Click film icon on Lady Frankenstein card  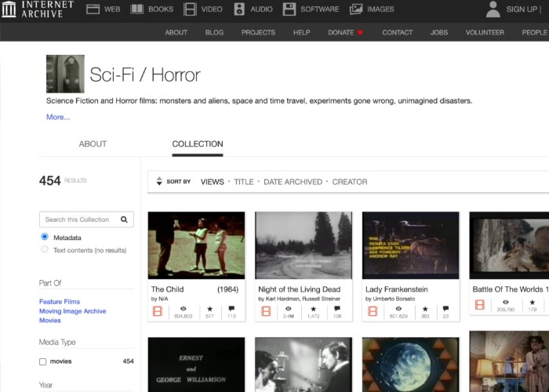click(373, 311)
